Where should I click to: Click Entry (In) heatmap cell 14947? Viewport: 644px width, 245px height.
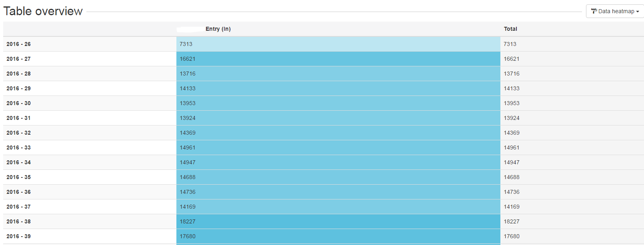(338, 162)
